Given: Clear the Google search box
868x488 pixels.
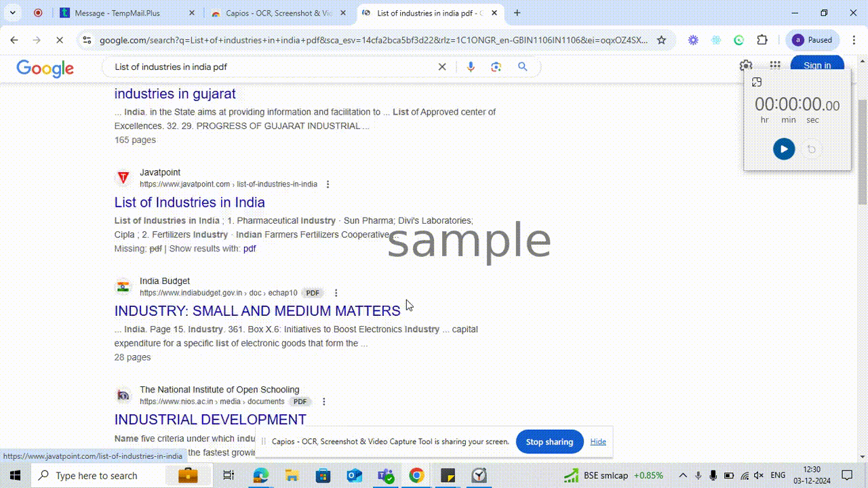Looking at the screenshot, I should tap(442, 66).
